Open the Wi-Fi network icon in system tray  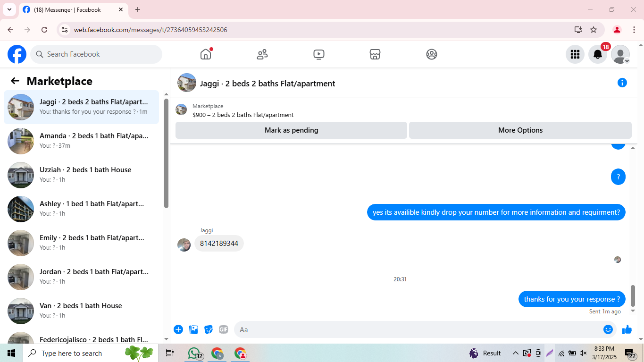561,353
